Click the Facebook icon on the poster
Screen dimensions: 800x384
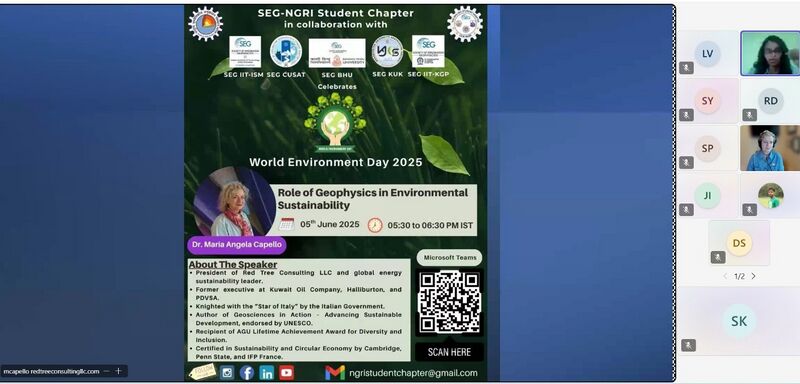point(247,373)
